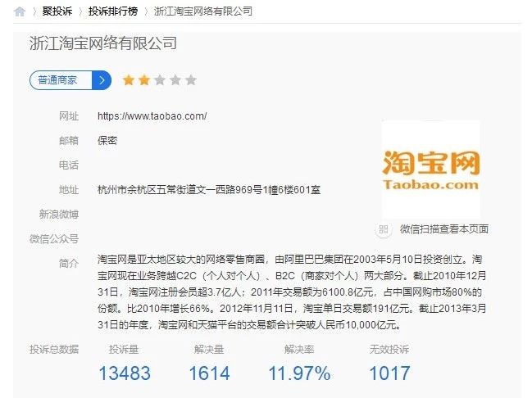The height and width of the screenshot is (398, 532).
Task: Click the 无效投诉 number 1017
Action: point(389,373)
